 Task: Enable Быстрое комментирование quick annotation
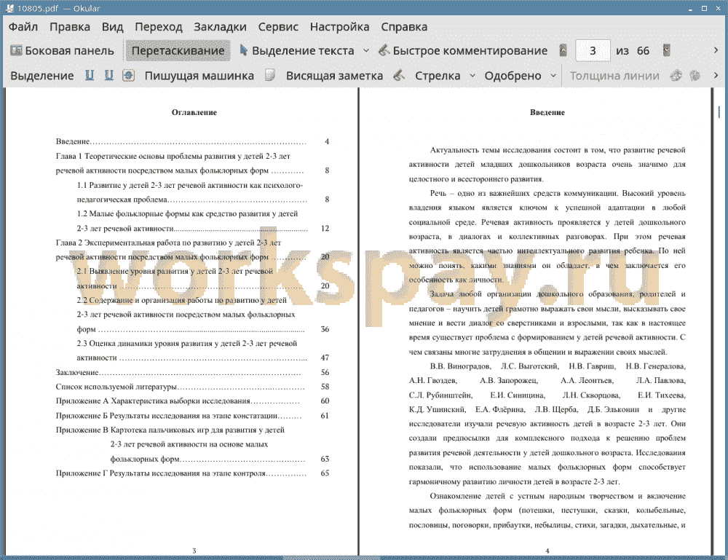click(463, 51)
